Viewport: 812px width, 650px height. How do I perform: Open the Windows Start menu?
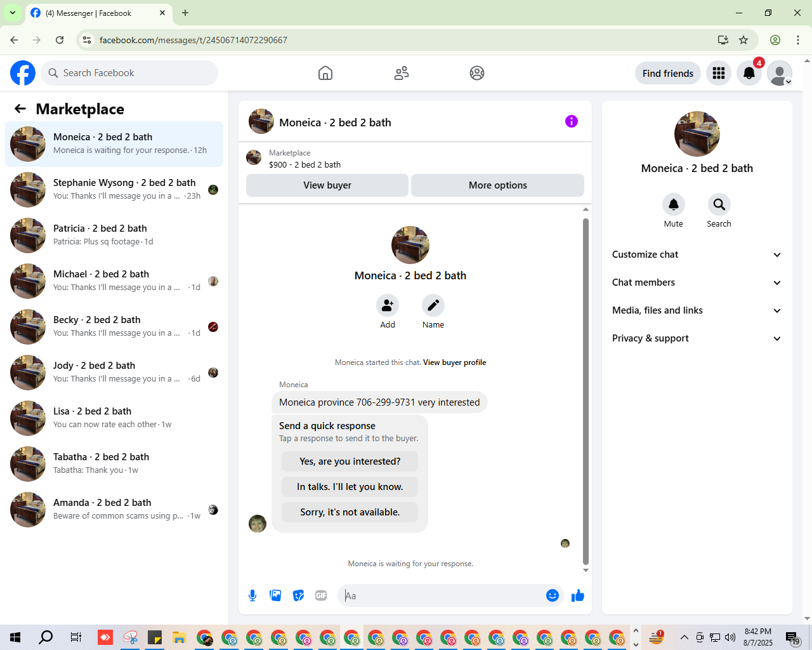click(15, 637)
